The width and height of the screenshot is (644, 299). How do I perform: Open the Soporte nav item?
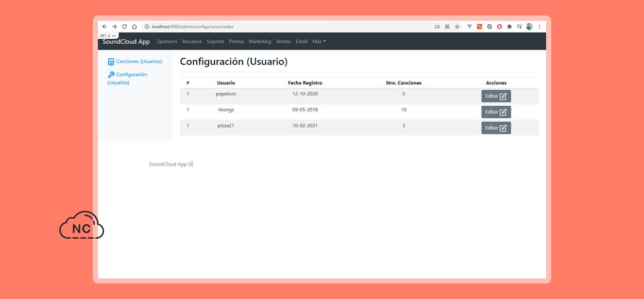215,41
